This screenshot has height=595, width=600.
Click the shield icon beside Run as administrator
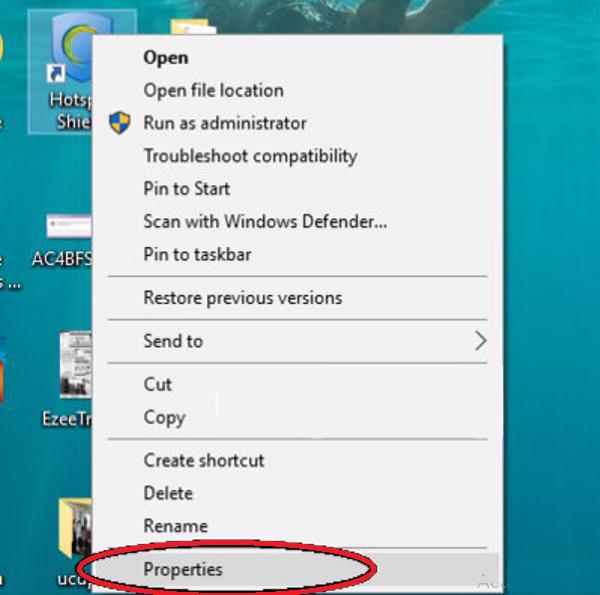120,123
